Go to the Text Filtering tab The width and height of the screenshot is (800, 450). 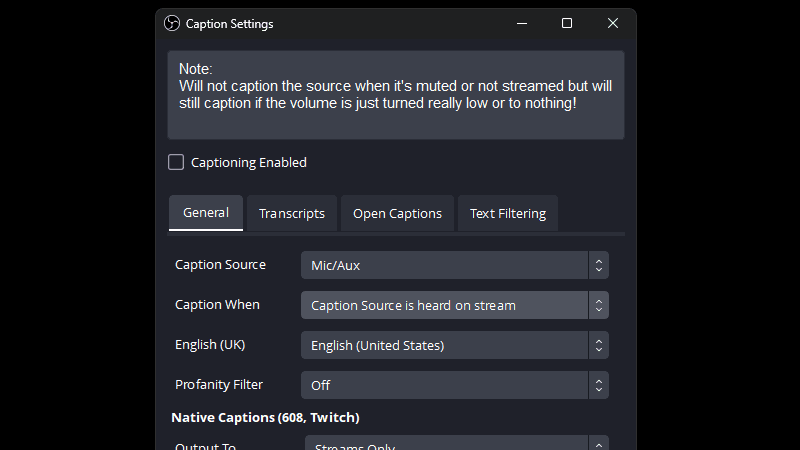click(508, 213)
